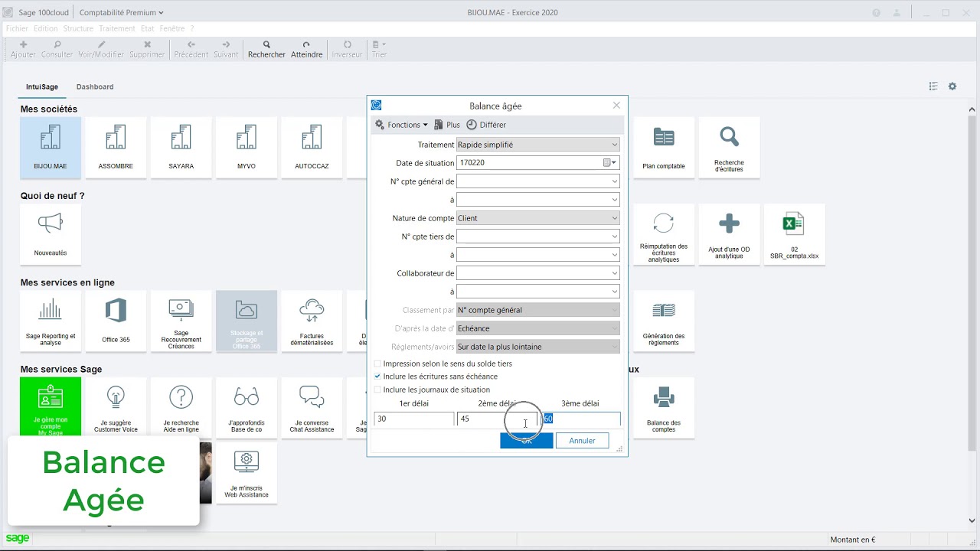The image size is (980, 551).
Task: Enable Inclure les journaux de situation
Action: 377,390
